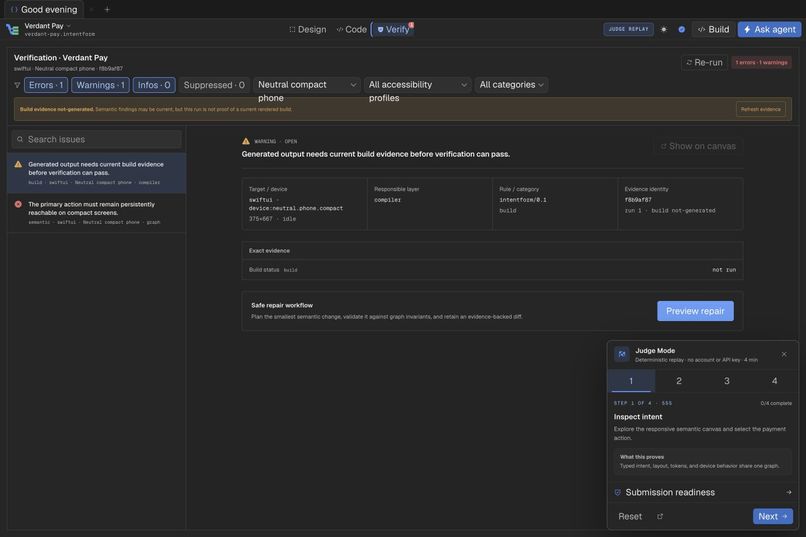
Task: Toggle the Infos · 0 filter chip
Action: click(x=154, y=85)
